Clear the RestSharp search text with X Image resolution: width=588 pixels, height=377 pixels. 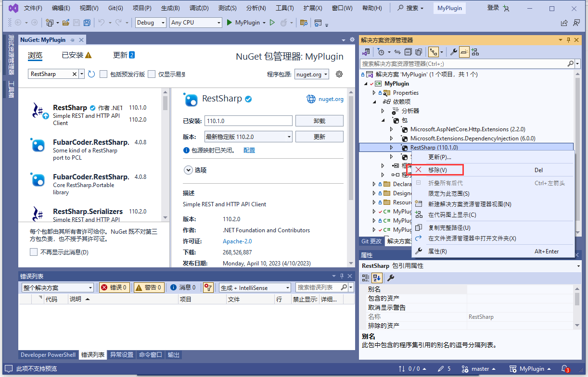click(x=75, y=74)
